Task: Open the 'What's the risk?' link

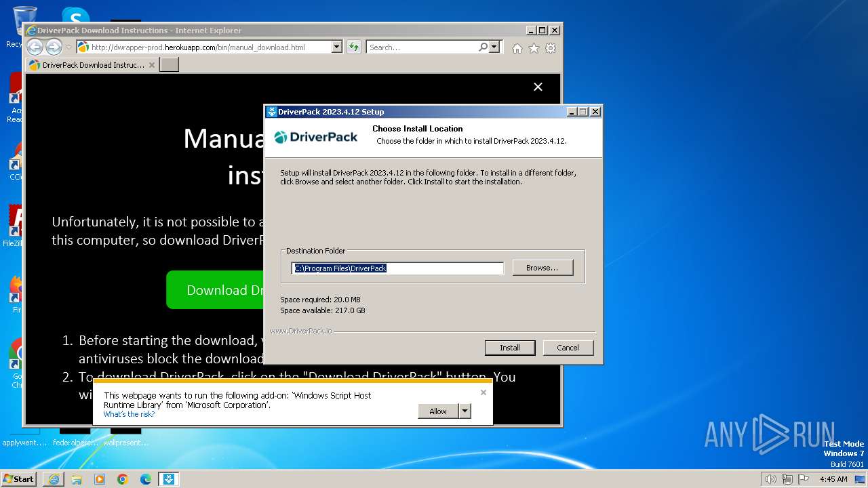Action: [x=129, y=414]
